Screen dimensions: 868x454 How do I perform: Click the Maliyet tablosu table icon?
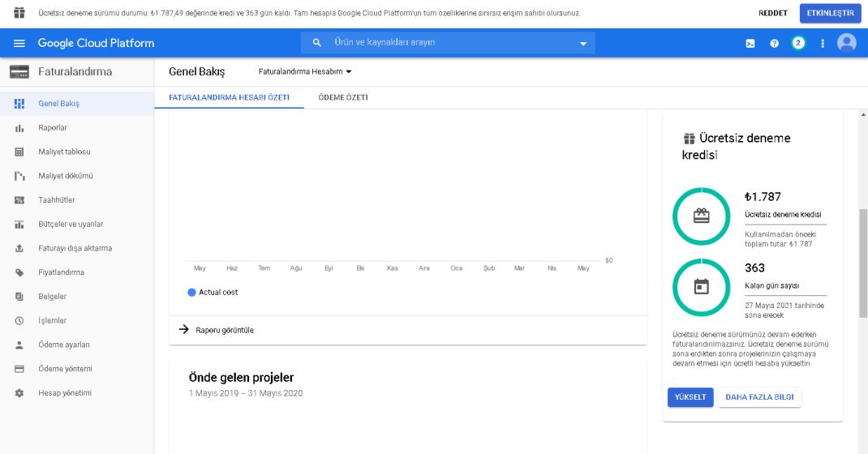19,152
